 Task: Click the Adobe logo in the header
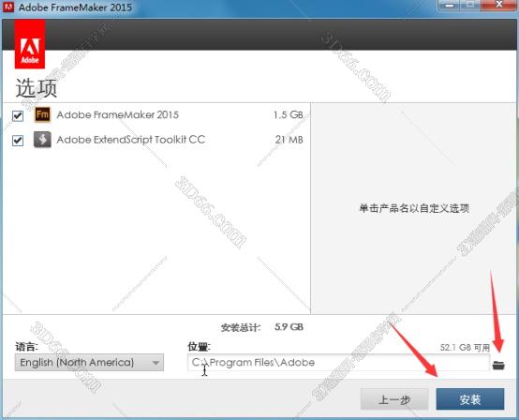(30, 44)
